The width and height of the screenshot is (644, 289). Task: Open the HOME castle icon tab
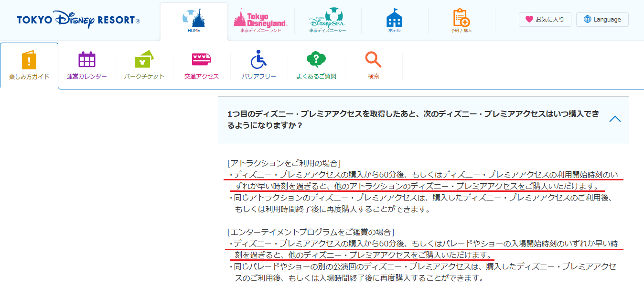pyautogui.click(x=193, y=18)
